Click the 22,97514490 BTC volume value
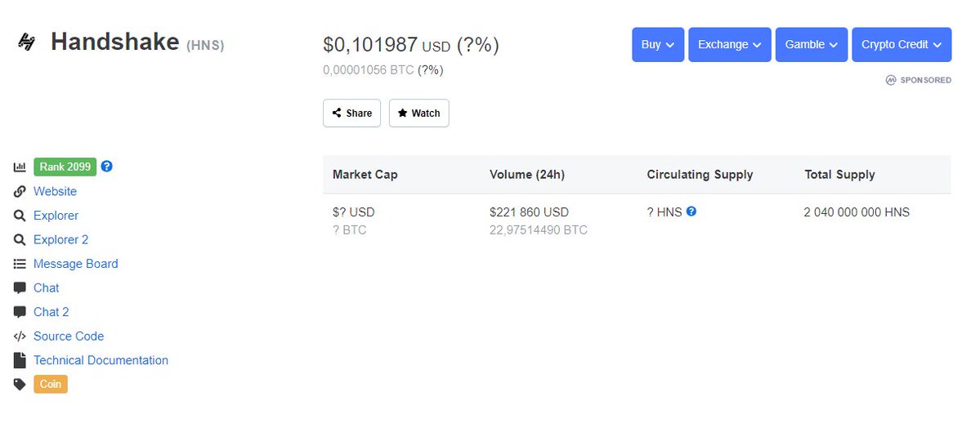The image size is (980, 432). click(x=539, y=230)
